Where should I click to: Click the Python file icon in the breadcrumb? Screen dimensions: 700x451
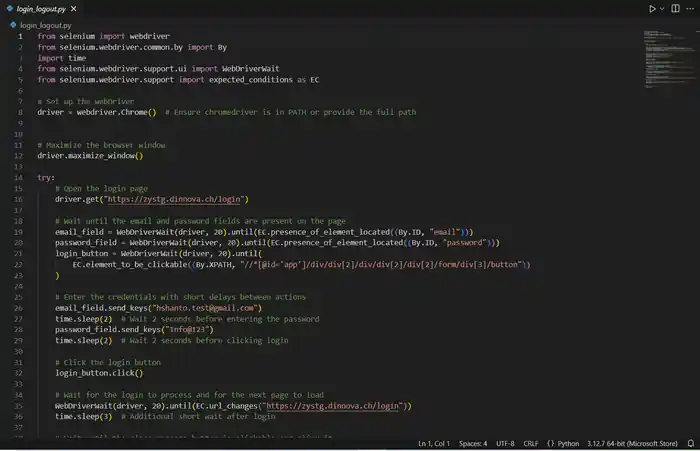pos(13,25)
